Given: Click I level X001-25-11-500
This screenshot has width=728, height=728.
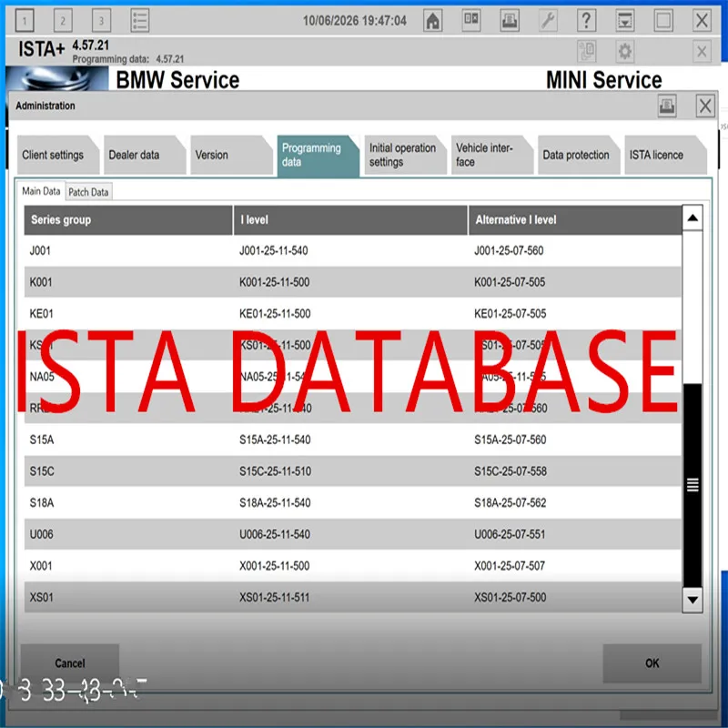Looking at the screenshot, I should coord(275,566).
